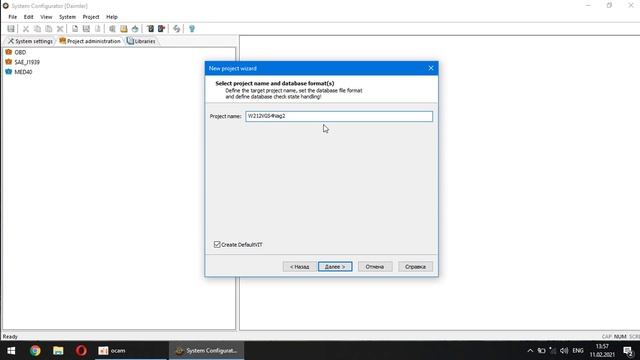Open the System menu
This screenshot has width=640, height=360.
(67, 17)
